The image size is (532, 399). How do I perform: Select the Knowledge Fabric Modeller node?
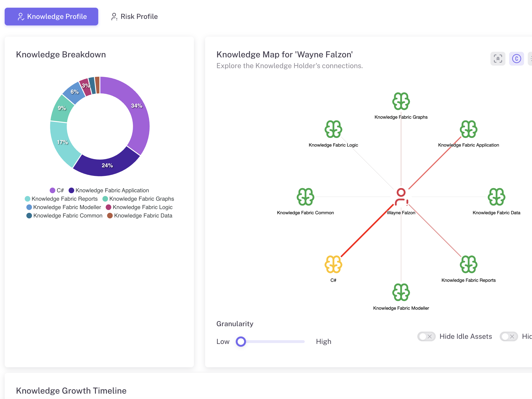[401, 292]
